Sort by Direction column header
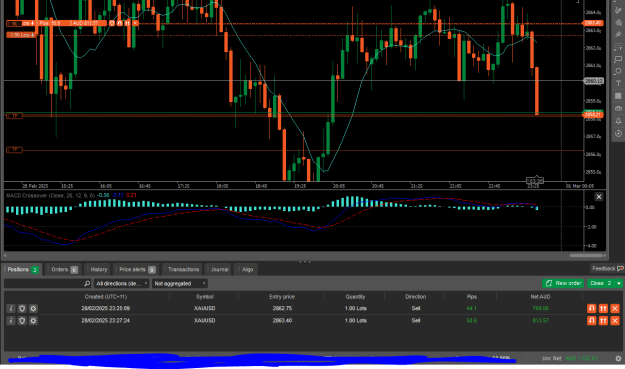625x369 pixels. [x=415, y=297]
